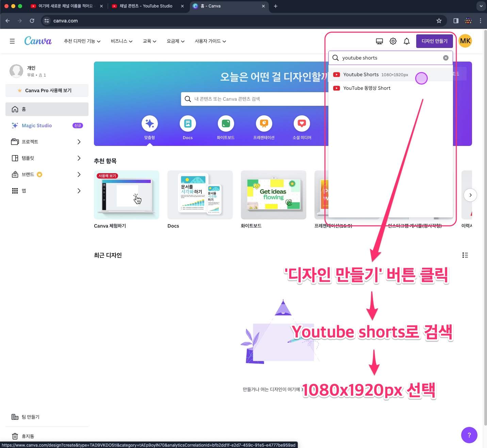Switch to first YouTube tab
The width and height of the screenshot is (487, 448).
click(66, 6)
